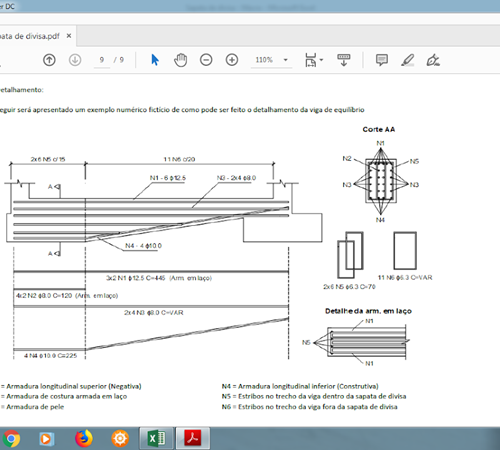This screenshot has height=450, width=500.
Task: Click the 'N4 - 4 φ10.0' label
Action: (x=143, y=246)
